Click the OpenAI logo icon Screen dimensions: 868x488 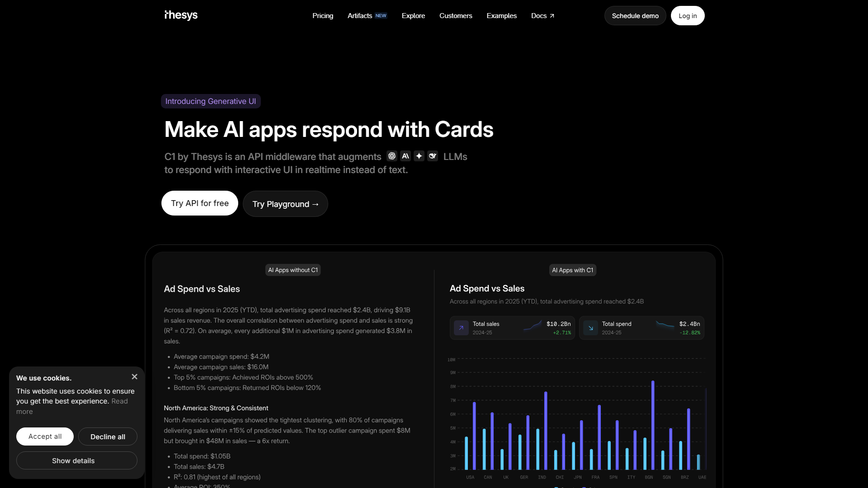[x=392, y=156]
